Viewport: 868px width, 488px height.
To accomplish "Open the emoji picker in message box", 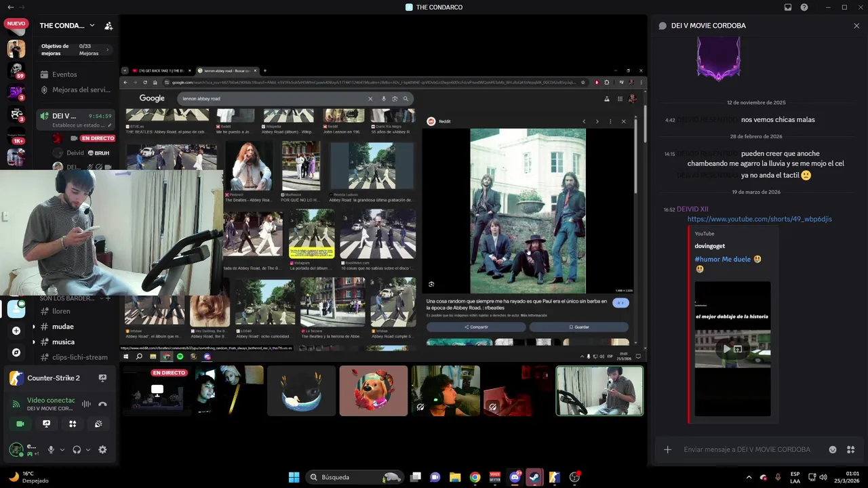I will 833,449.
